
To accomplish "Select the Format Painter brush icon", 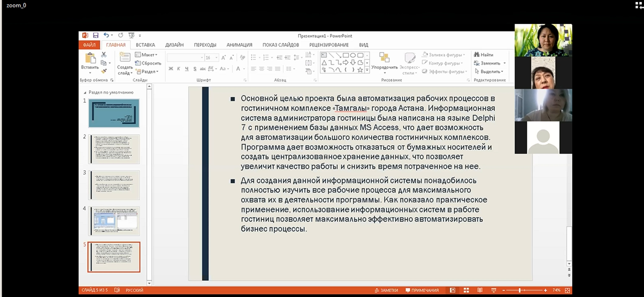I will point(104,71).
